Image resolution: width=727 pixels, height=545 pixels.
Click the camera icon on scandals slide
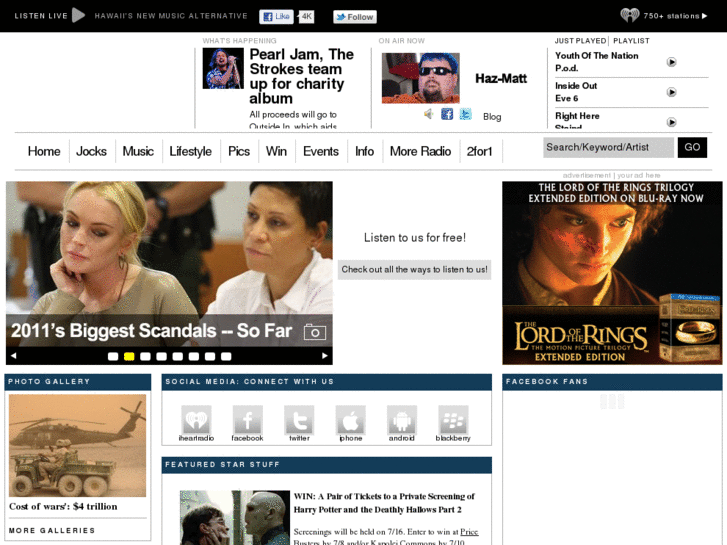click(x=315, y=332)
